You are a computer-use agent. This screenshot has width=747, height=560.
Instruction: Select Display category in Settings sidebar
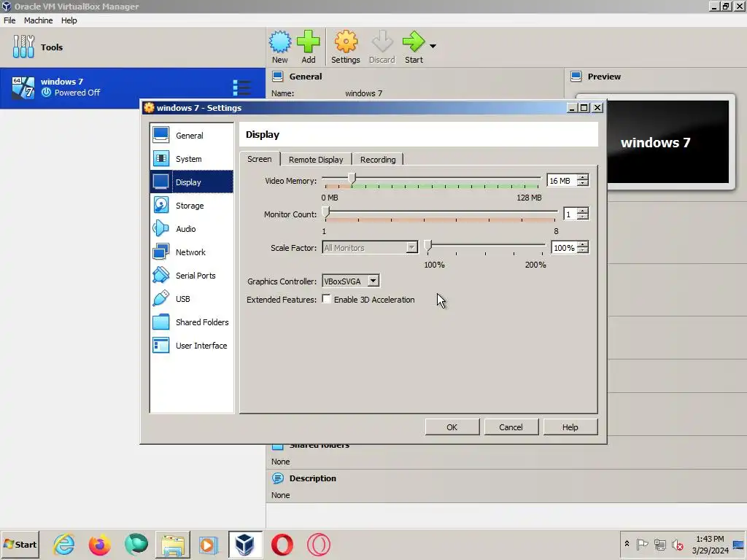pyautogui.click(x=192, y=182)
